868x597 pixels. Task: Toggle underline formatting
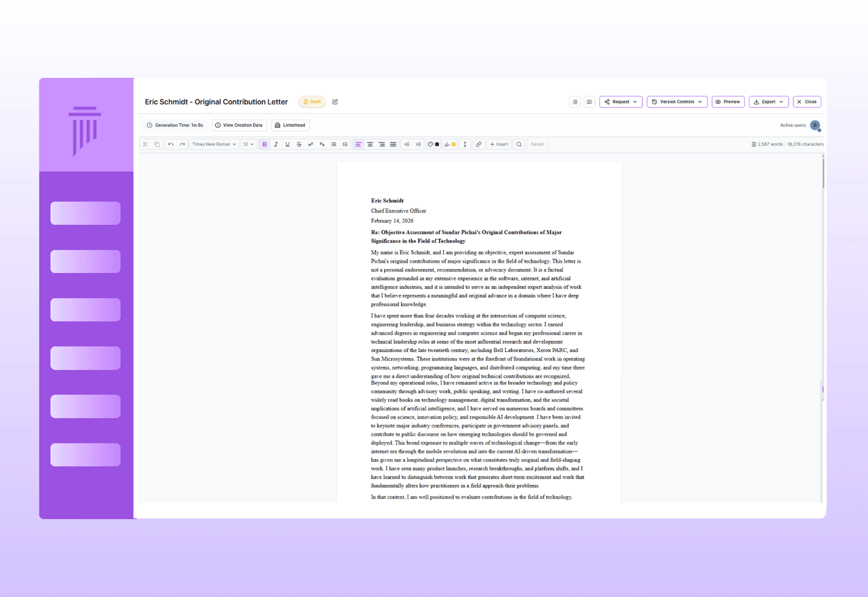click(288, 144)
